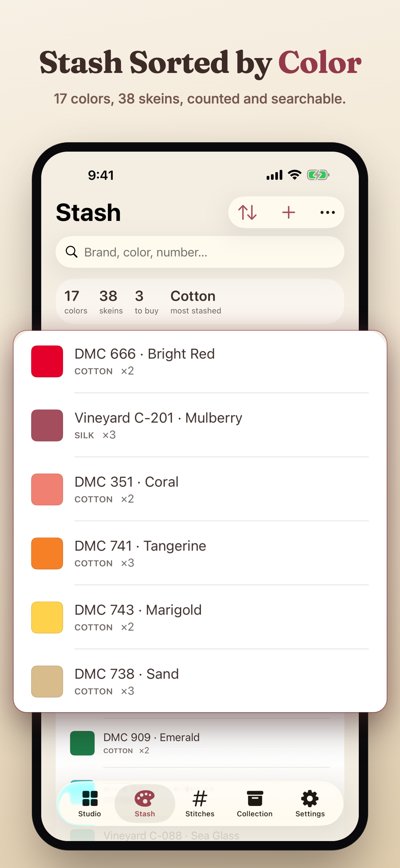This screenshot has width=400, height=868.
Task: Open Settings gear tab
Action: tap(310, 804)
